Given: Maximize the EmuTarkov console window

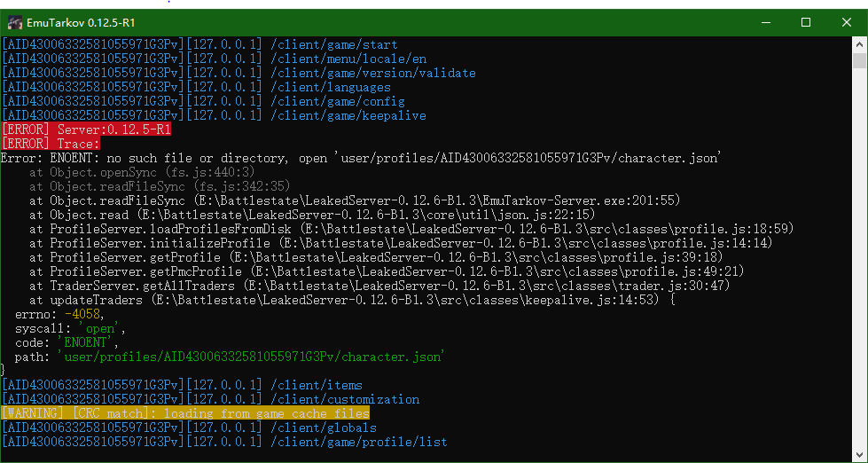Looking at the screenshot, I should tap(806, 23).
